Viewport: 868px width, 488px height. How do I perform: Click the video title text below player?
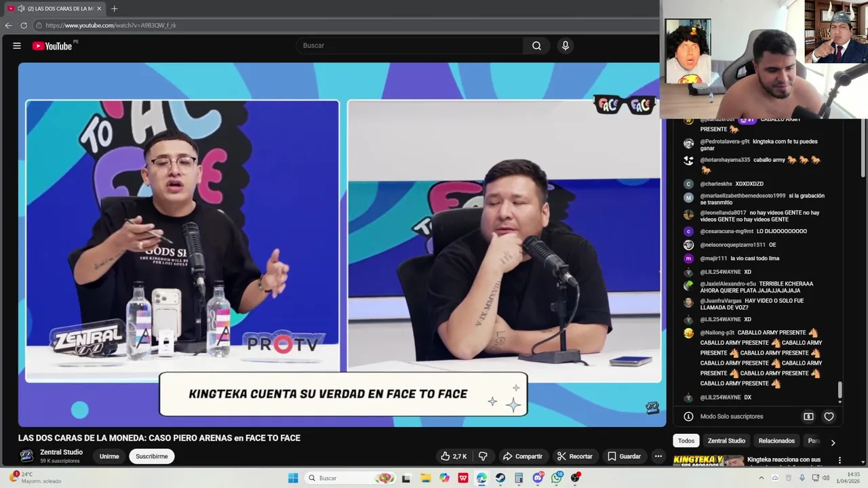tap(159, 438)
